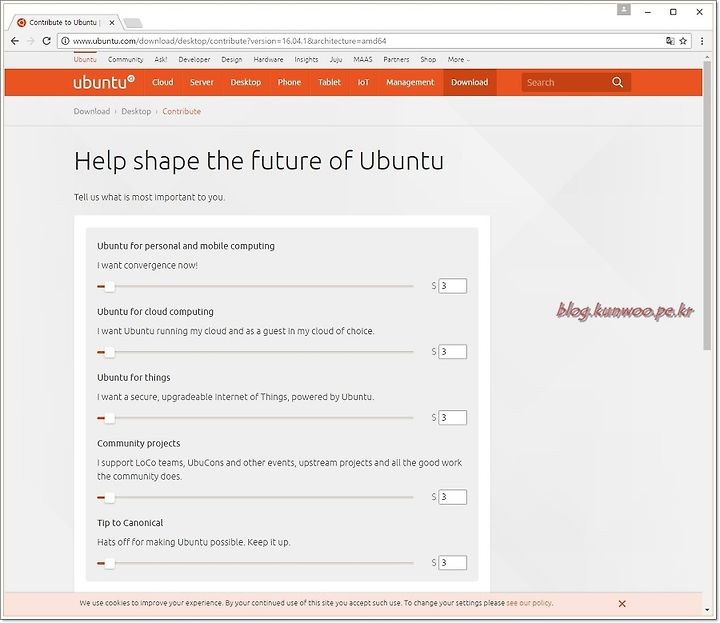Click the browser forward arrow
Viewport: 720px width, 623px height.
[x=31, y=41]
